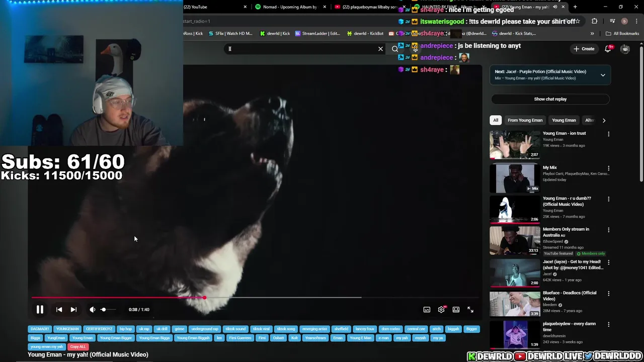Click the page scrollbar on the right
The height and width of the screenshot is (362, 644).
click(641, 113)
